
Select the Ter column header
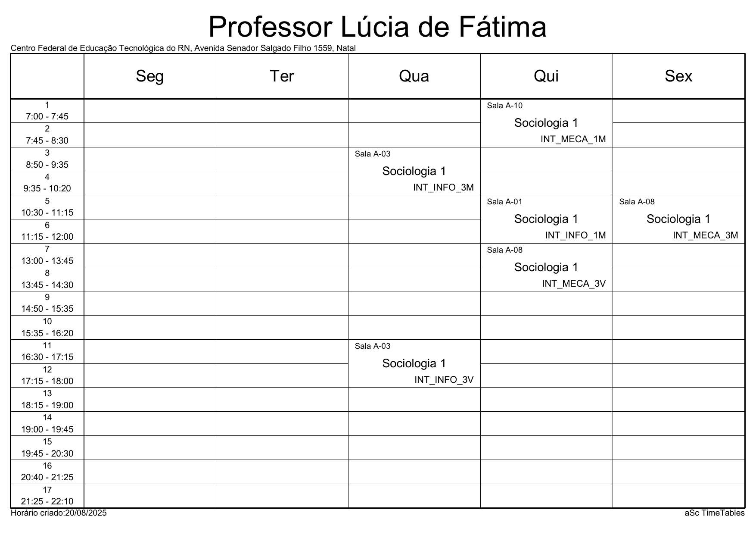(282, 76)
